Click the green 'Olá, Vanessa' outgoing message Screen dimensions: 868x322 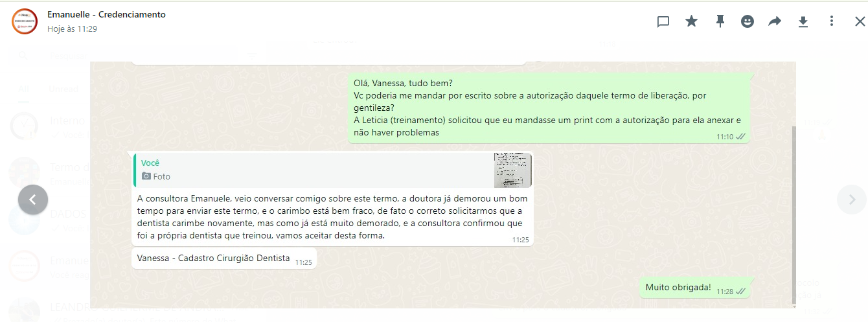549,108
